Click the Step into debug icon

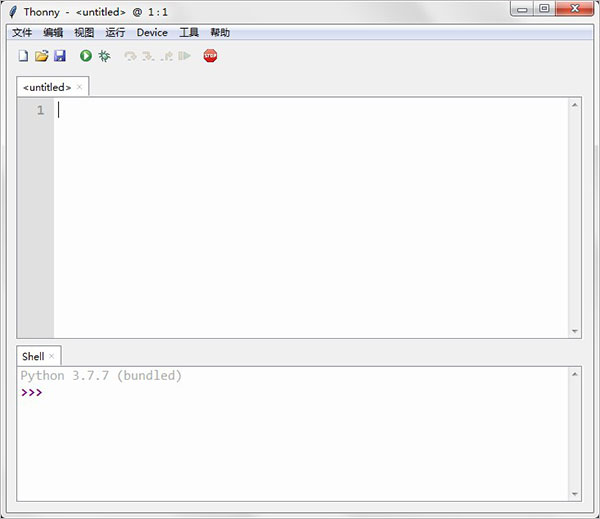pos(148,56)
